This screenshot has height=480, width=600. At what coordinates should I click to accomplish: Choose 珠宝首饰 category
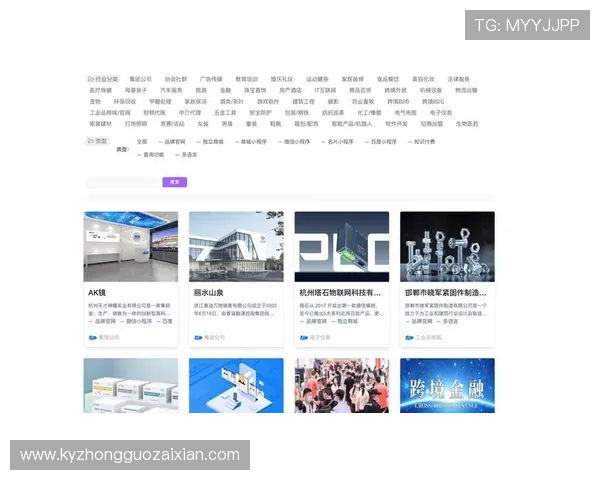pyautogui.click(x=255, y=90)
